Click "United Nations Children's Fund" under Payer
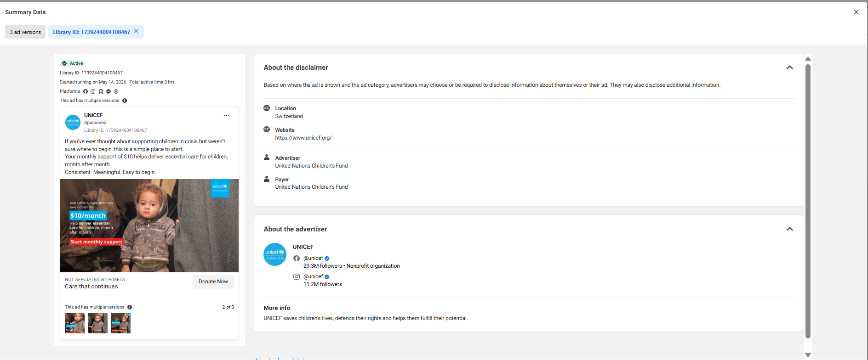This screenshot has height=360, width=868. pyautogui.click(x=311, y=187)
